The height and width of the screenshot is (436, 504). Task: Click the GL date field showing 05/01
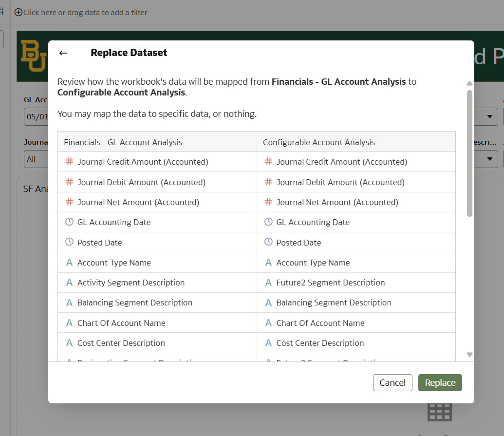pos(36,116)
